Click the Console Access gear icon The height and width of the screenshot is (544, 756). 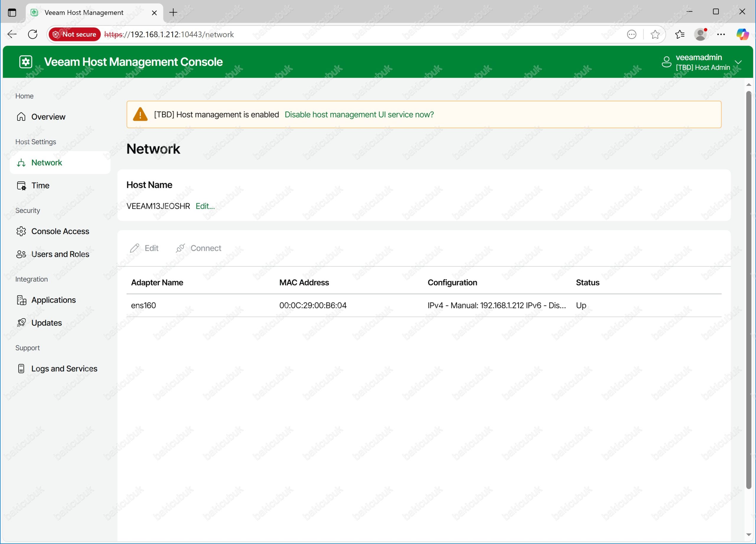[x=21, y=231]
